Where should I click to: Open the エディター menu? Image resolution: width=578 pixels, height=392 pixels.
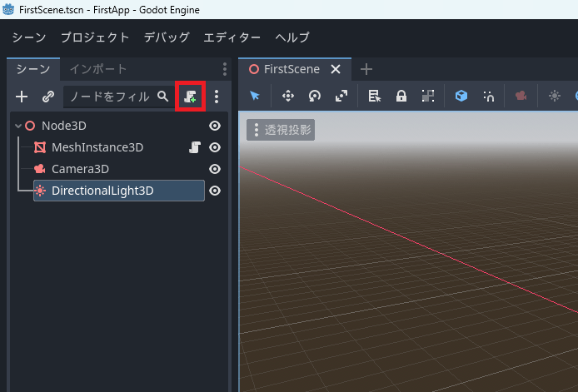tap(232, 37)
